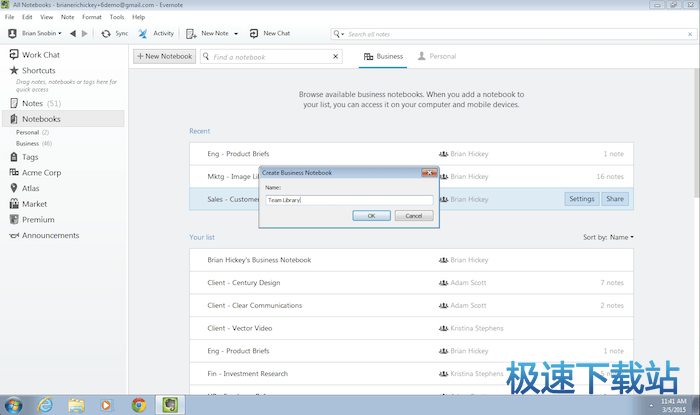Select Shortcuts in the sidebar
Image resolution: width=700 pixels, height=415 pixels.
click(x=33, y=71)
